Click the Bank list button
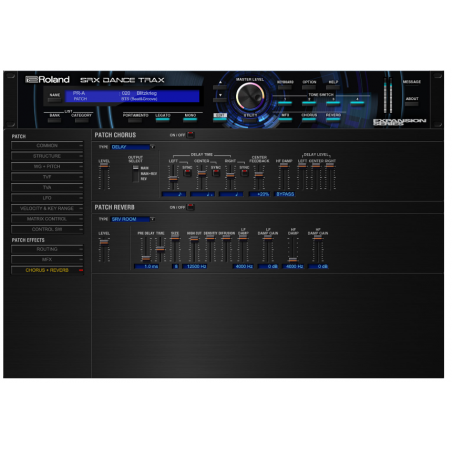 coord(54,120)
